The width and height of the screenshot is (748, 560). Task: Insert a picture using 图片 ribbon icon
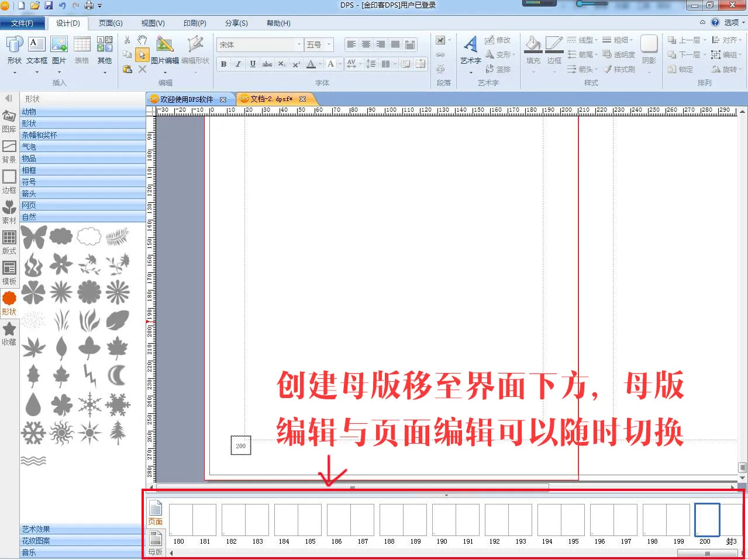pos(59,44)
